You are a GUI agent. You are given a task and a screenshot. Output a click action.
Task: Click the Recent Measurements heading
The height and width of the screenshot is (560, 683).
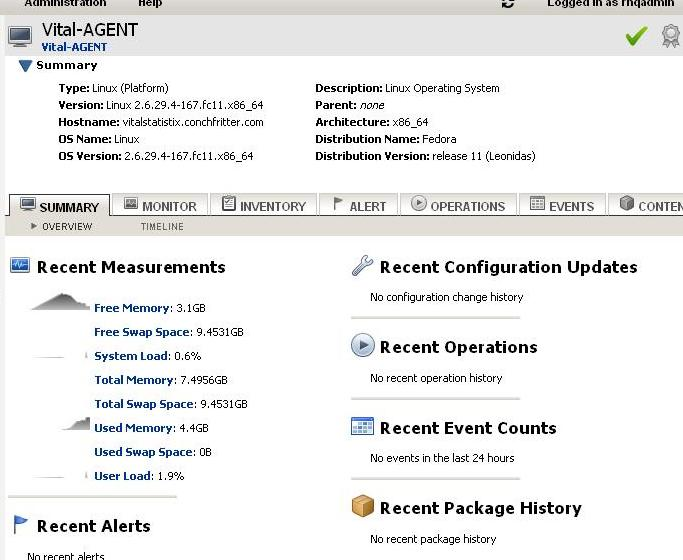pos(131,267)
